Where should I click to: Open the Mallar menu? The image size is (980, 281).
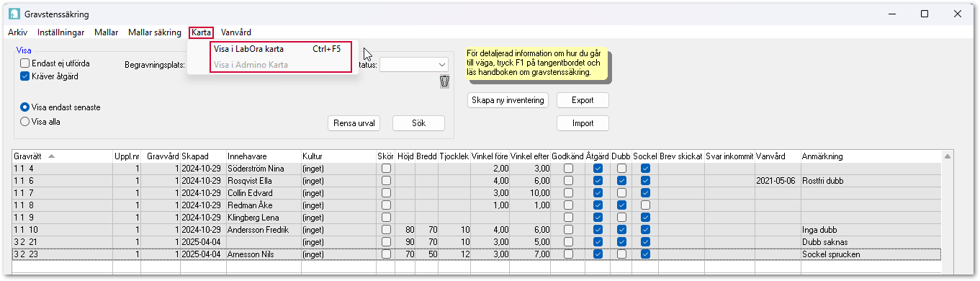(107, 32)
